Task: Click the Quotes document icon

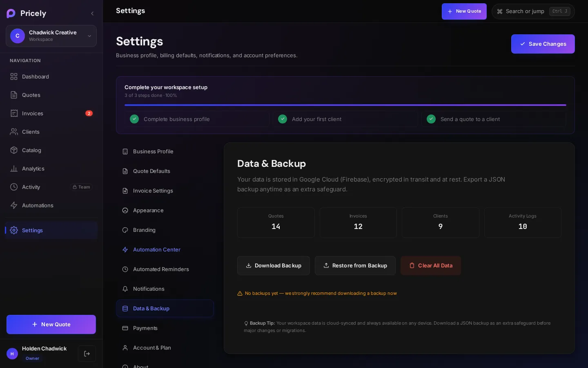Action: [14, 95]
